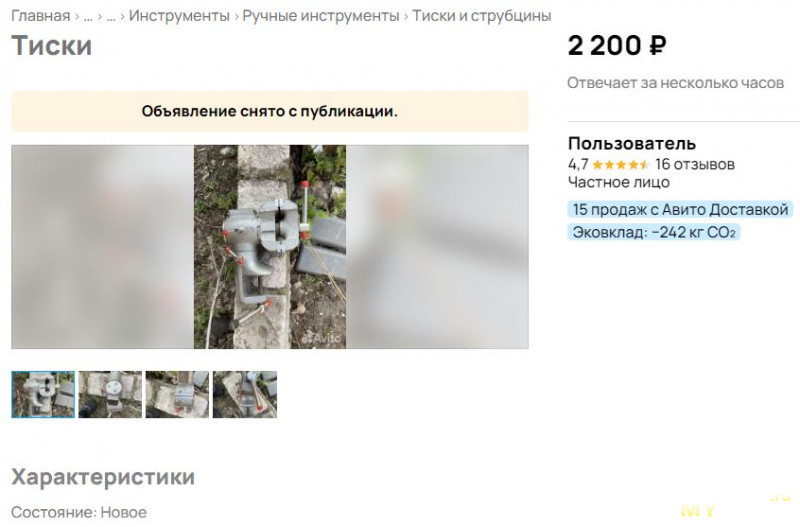Expand first collapsed breadcrumb ellipsis
The width and height of the screenshot is (800, 527).
[88, 17]
